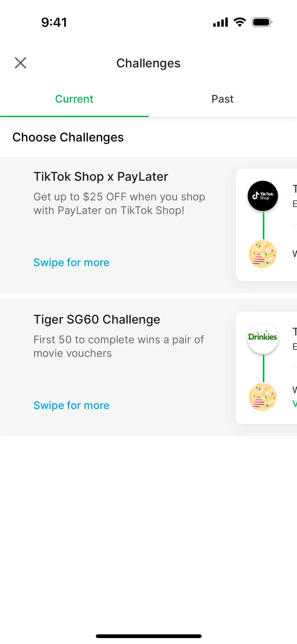Tap the party popper icon under Drinkies
The width and height of the screenshot is (297, 644).
tap(263, 397)
